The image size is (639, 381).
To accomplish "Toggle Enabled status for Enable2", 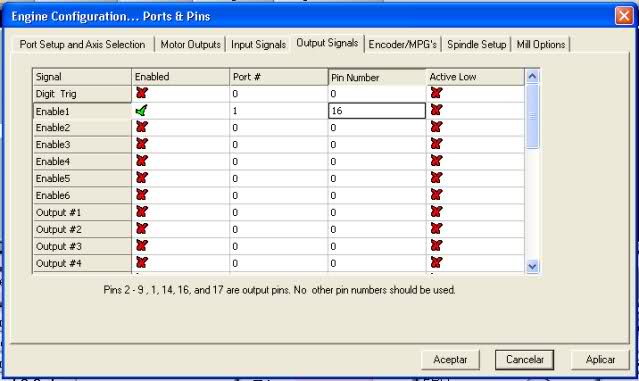I will click(141, 127).
